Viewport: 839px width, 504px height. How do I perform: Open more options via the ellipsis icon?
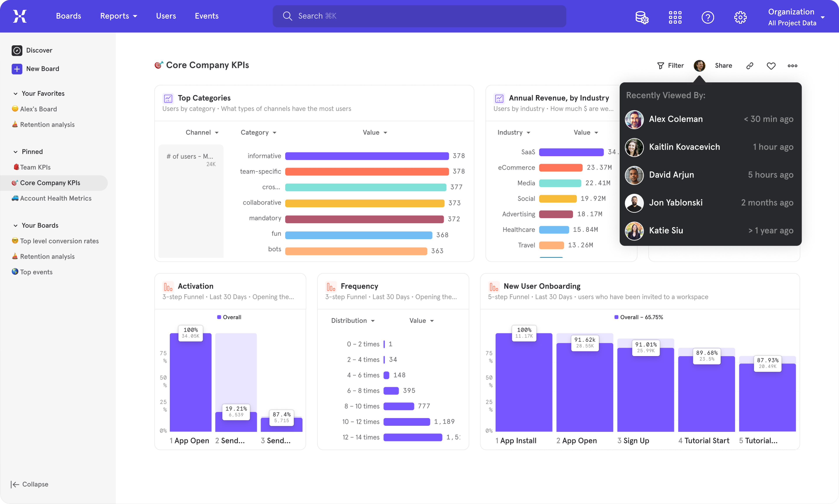coord(792,65)
